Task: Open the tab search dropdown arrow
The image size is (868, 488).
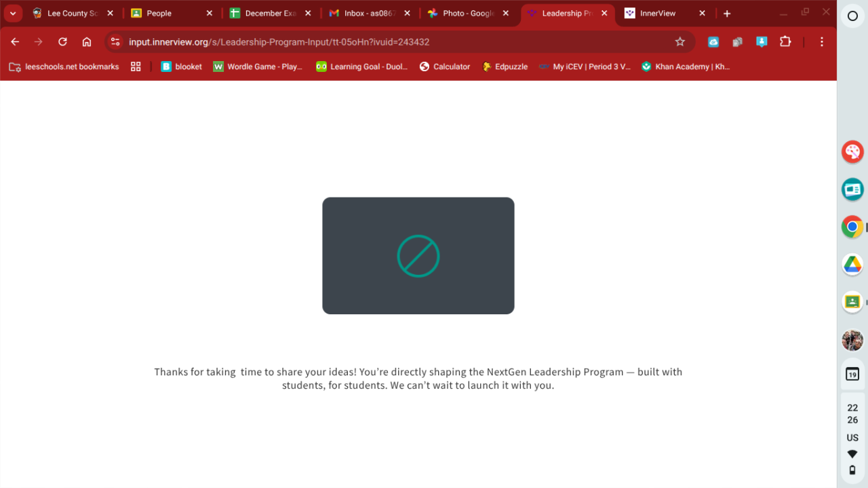Action: 13,13
